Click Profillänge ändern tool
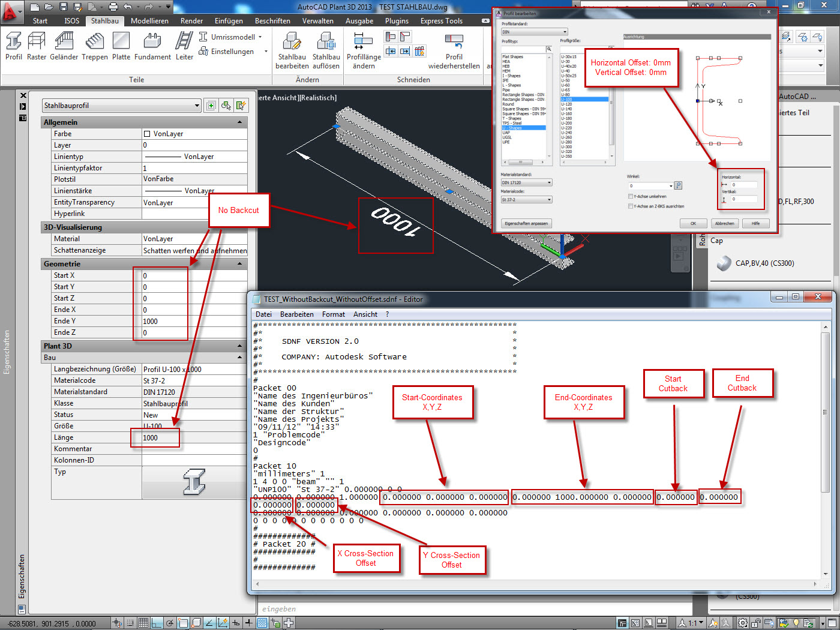840x630 pixels. click(x=364, y=50)
